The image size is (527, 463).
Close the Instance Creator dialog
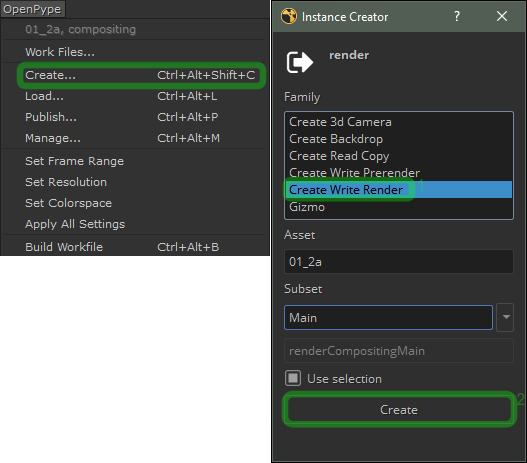click(x=502, y=16)
